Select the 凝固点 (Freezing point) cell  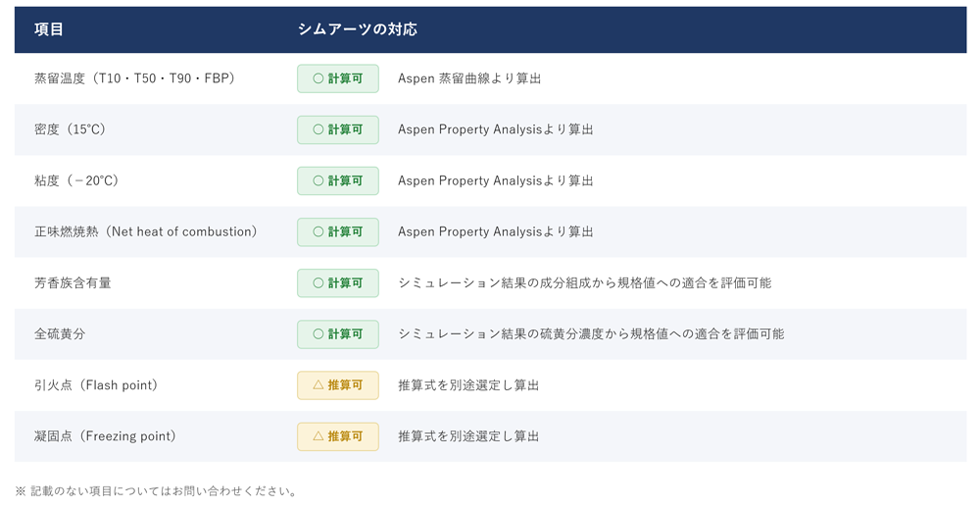tap(105, 436)
